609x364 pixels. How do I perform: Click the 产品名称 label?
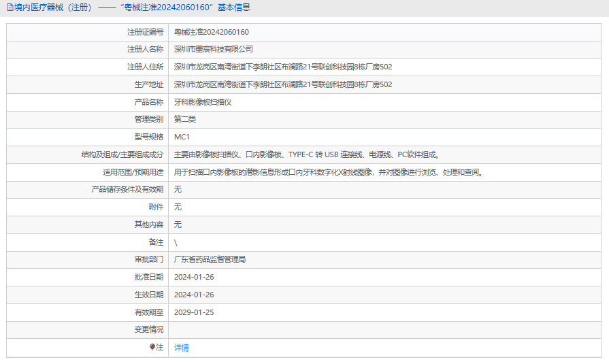click(149, 102)
